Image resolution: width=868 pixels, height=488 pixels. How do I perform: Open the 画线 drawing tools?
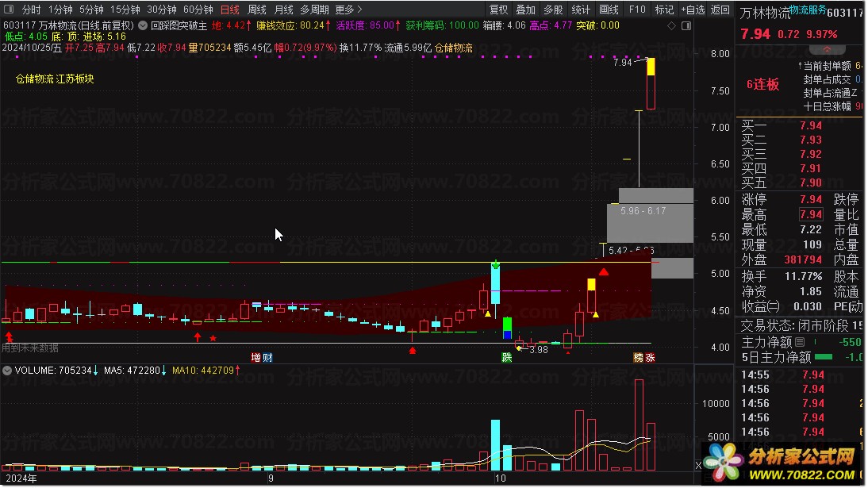point(609,10)
